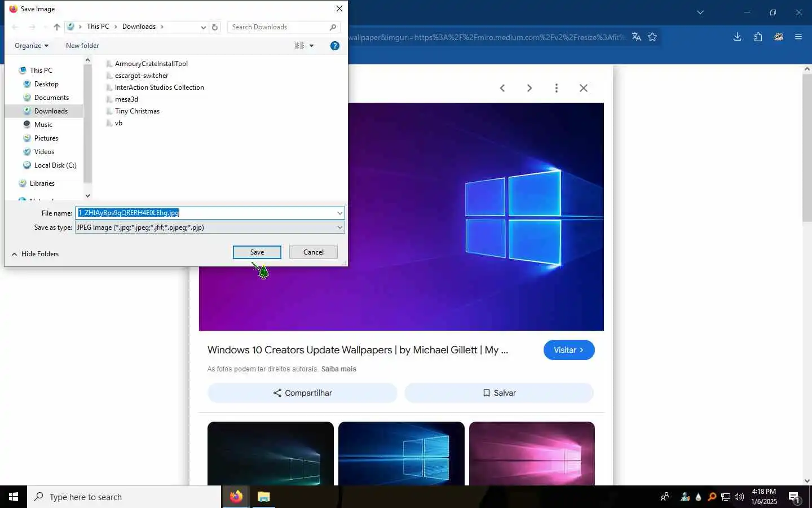Go to the next image in viewer
The width and height of the screenshot is (812, 508).
click(x=529, y=88)
